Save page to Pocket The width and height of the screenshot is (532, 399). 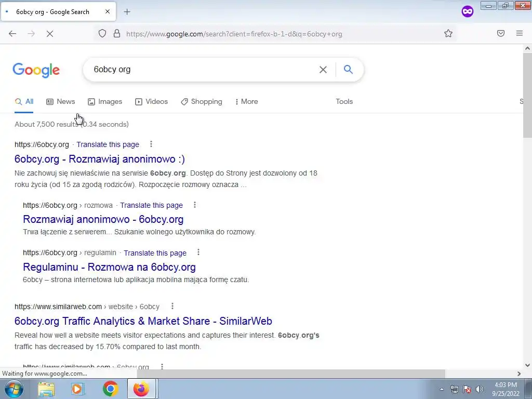[501, 33]
